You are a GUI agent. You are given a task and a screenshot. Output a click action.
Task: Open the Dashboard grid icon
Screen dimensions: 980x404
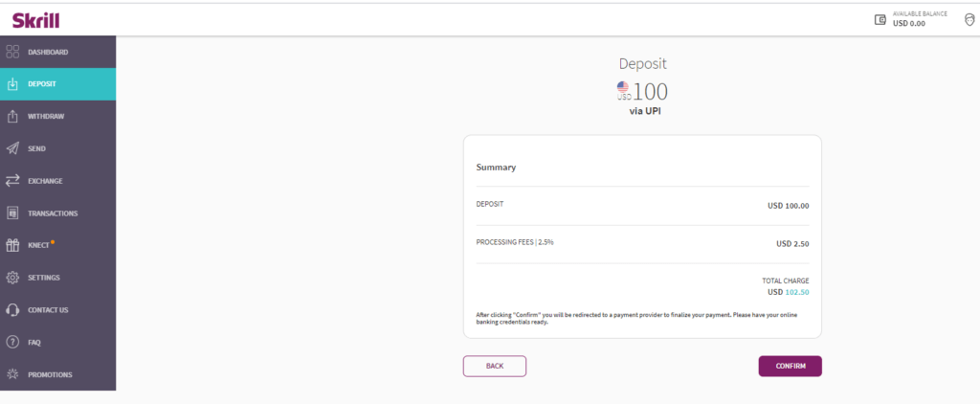tap(12, 52)
